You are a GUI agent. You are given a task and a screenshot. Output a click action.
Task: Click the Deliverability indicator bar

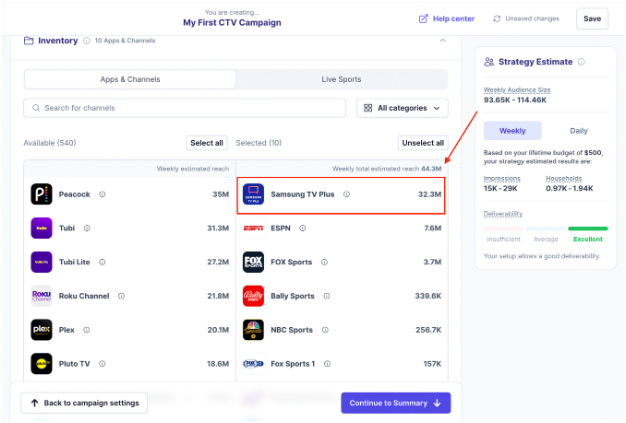point(546,229)
